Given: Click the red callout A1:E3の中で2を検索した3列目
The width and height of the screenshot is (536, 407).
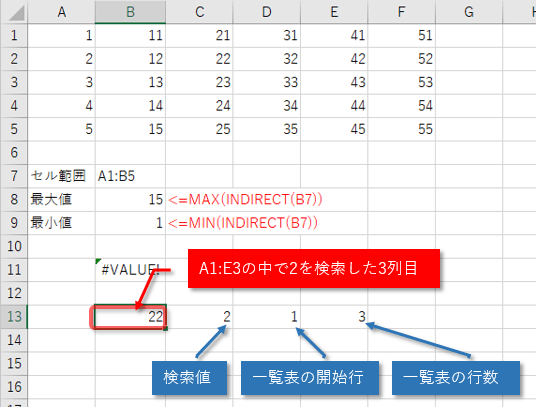Looking at the screenshot, I should [314, 268].
